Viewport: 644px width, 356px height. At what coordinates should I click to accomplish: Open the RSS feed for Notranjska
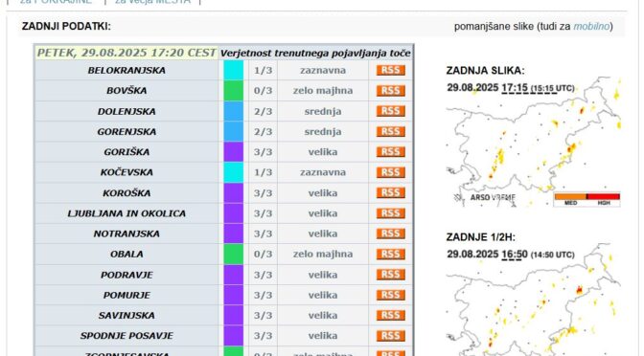click(x=391, y=234)
